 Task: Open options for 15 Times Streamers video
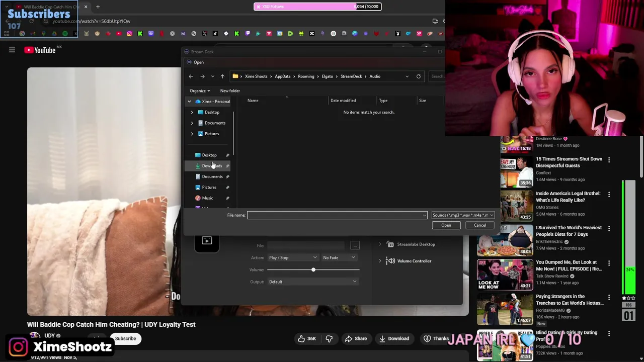pos(609,160)
